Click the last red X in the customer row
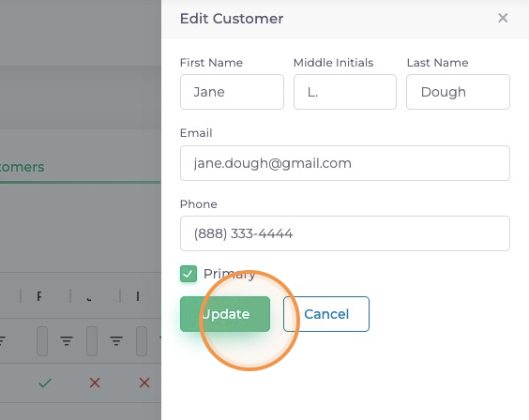This screenshot has height=420, width=529. coord(144,382)
